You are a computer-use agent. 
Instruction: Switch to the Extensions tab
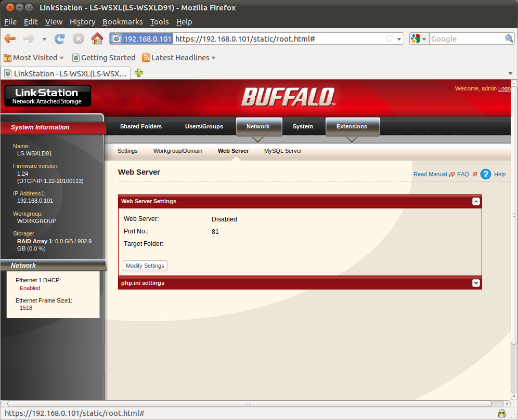coord(352,126)
